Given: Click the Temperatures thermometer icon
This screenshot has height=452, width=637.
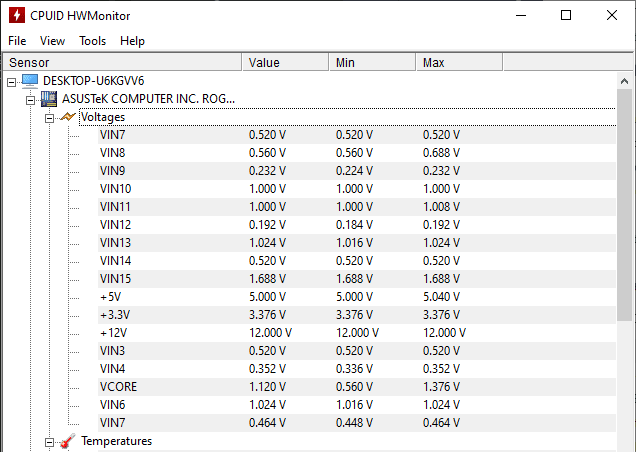Looking at the screenshot, I should click(67, 441).
